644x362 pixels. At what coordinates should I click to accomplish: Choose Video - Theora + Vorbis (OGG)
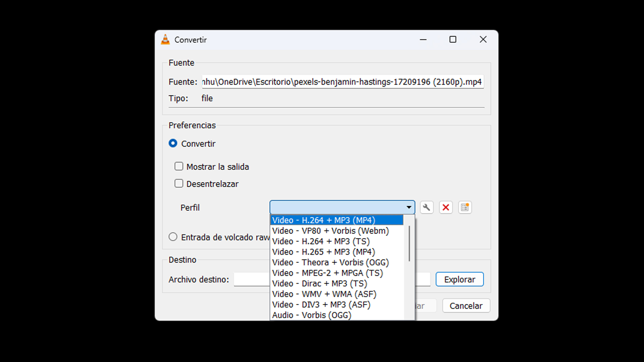(337, 262)
